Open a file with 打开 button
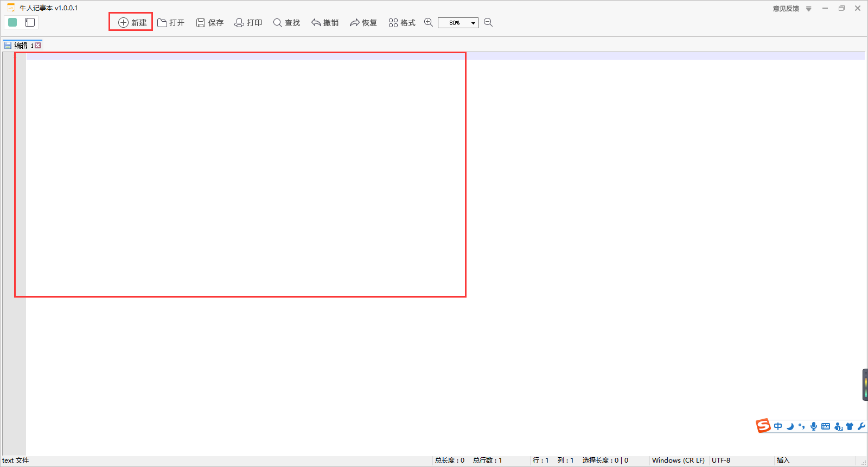The width and height of the screenshot is (868, 467). pos(171,22)
